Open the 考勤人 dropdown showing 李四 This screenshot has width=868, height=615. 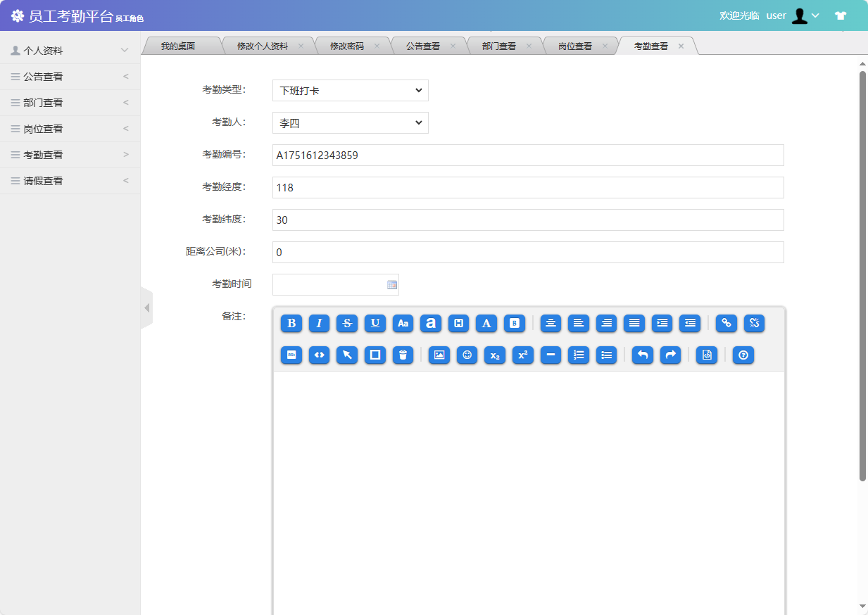350,122
